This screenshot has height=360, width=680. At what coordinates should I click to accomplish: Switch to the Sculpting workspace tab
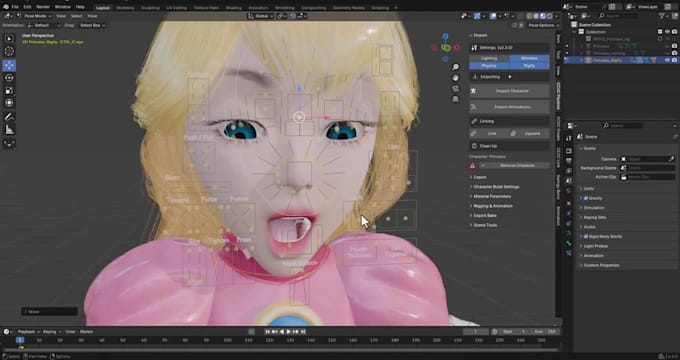click(x=150, y=8)
